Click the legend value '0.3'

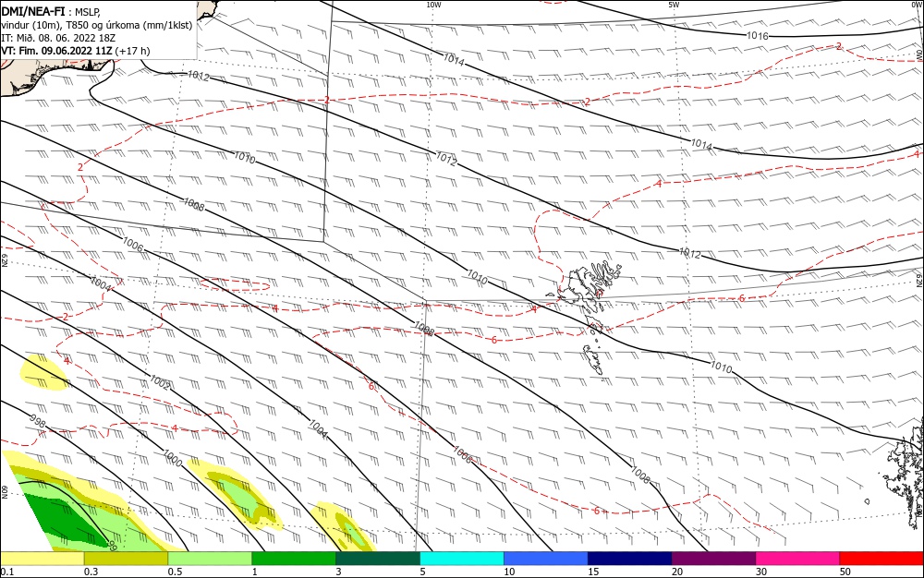point(91,572)
